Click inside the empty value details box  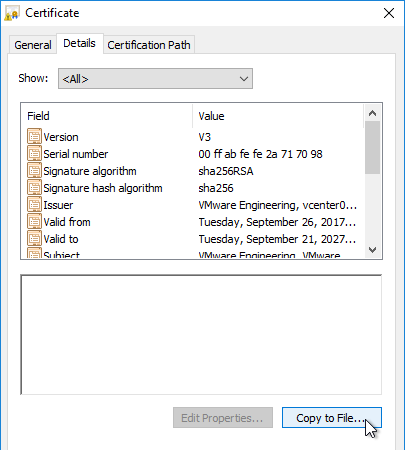coord(201,335)
